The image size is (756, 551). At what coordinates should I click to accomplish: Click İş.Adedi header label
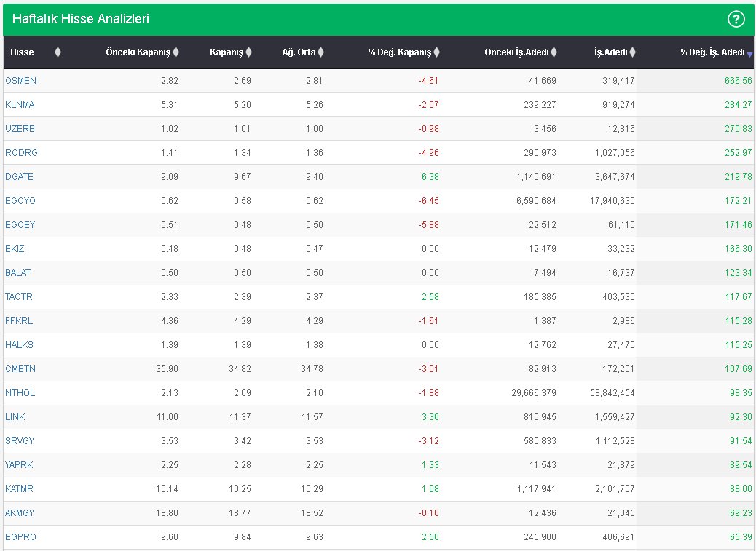click(611, 52)
